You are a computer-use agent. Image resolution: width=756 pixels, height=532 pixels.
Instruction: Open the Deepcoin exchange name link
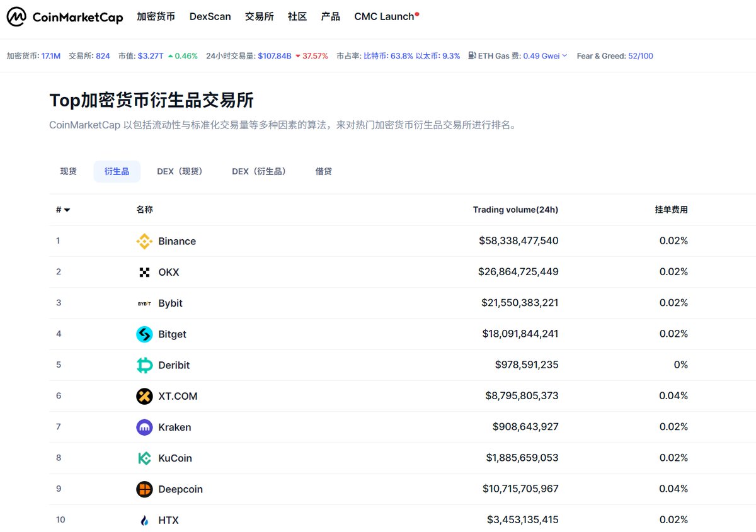coord(181,489)
